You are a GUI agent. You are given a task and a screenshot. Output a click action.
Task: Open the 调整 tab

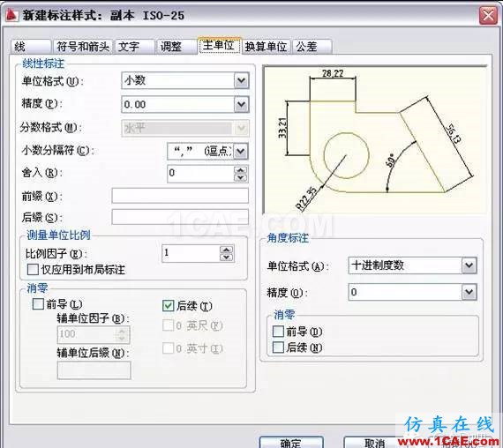[176, 47]
